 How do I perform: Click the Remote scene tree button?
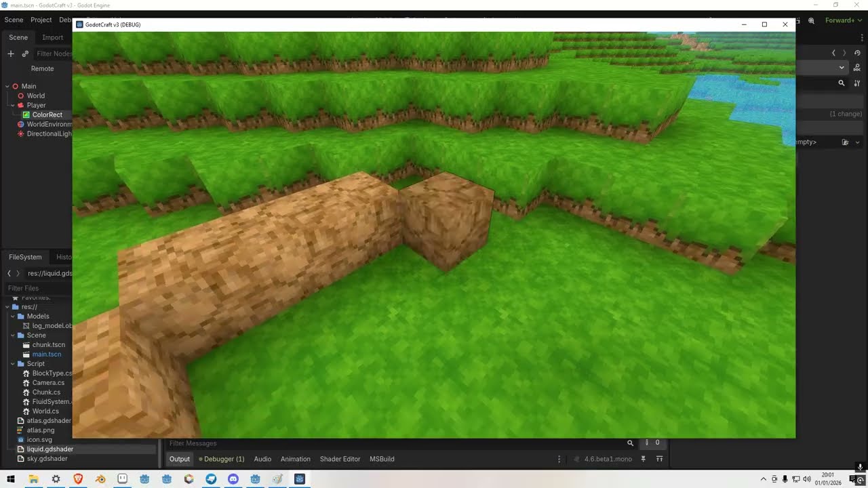point(42,68)
